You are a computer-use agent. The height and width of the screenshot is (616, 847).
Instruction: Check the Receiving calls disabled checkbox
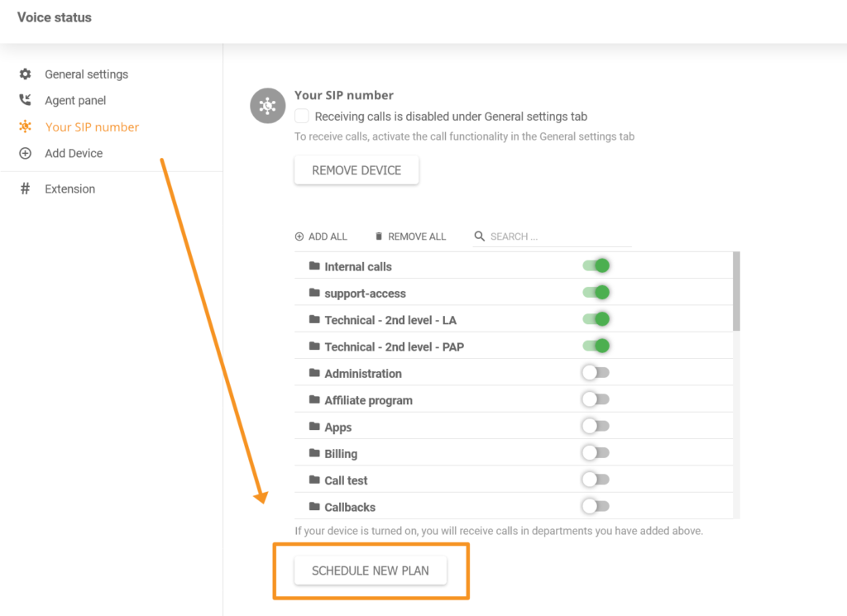click(x=301, y=116)
